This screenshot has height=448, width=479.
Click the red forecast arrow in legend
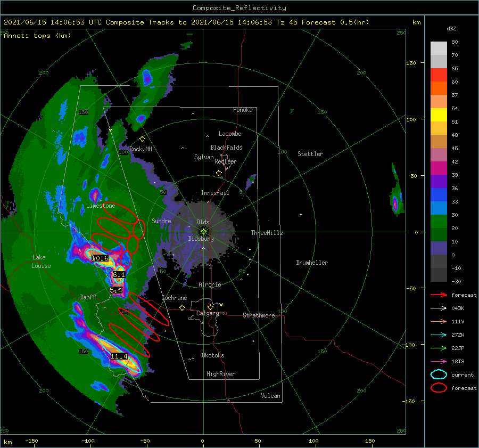(x=439, y=295)
